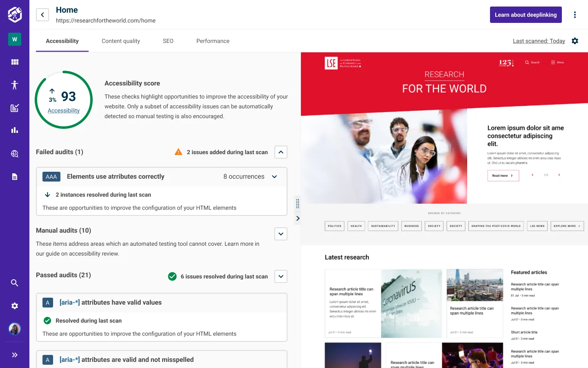
Task: Open the kebab menu next to Learn about deeplinking
Action: [575, 14]
